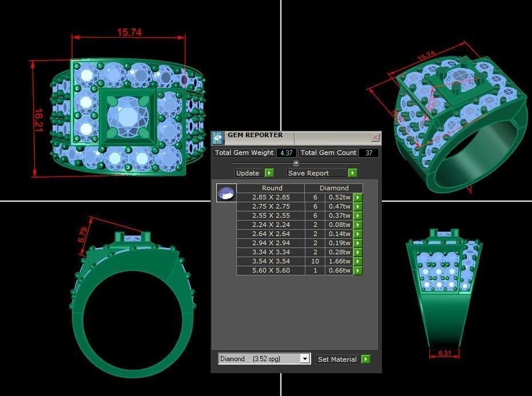The image size is (532, 396).
Task: Collapse panel using the round up-arrow handle
Action: click(x=296, y=163)
